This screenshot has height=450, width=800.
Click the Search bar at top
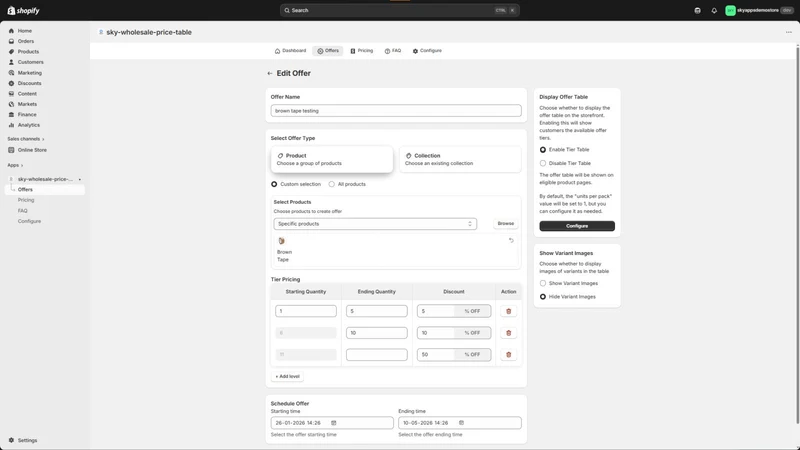(399, 10)
